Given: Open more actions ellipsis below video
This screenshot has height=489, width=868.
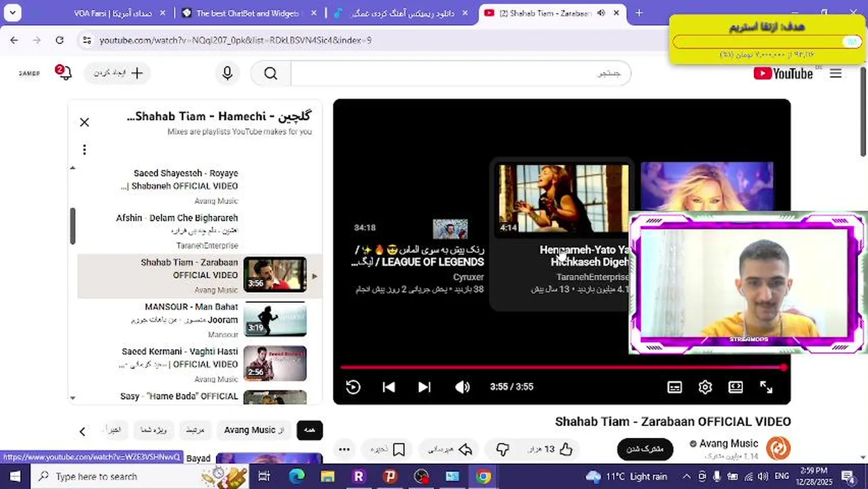Looking at the screenshot, I should [x=344, y=449].
